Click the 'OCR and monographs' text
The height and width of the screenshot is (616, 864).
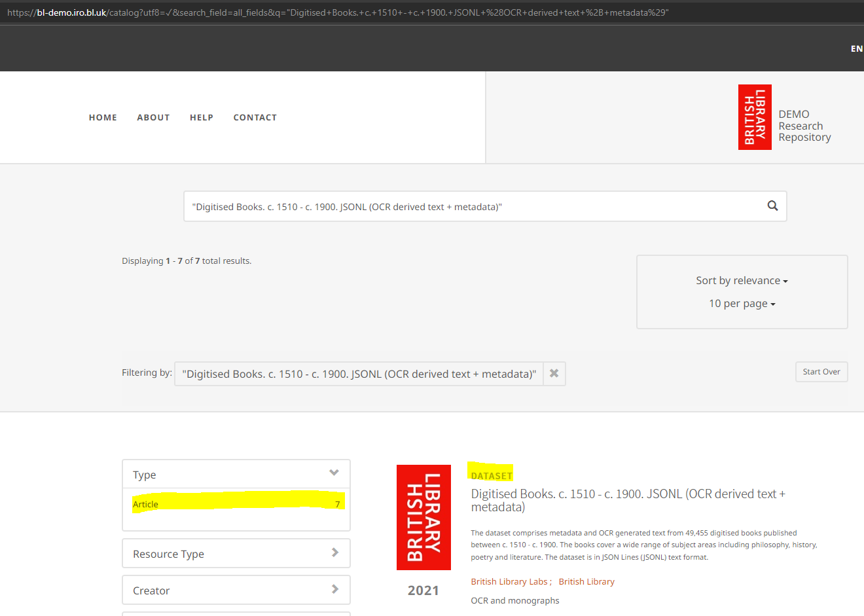coord(515,601)
